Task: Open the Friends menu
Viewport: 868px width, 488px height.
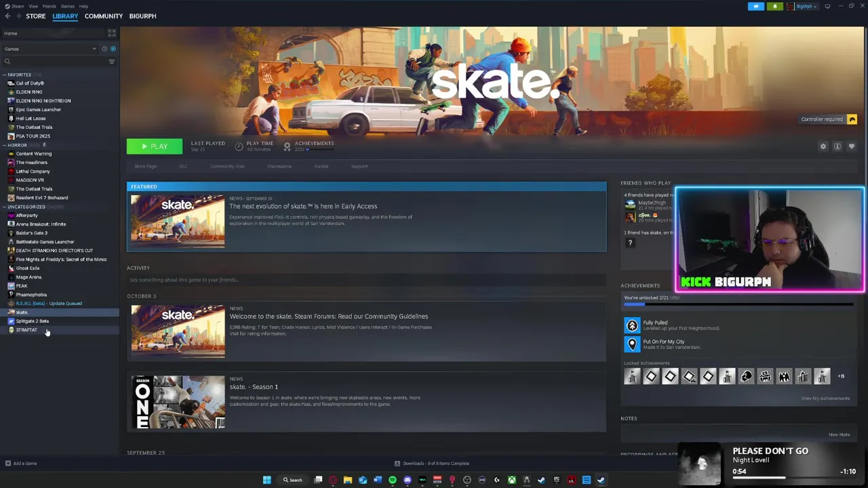Action: (50, 6)
